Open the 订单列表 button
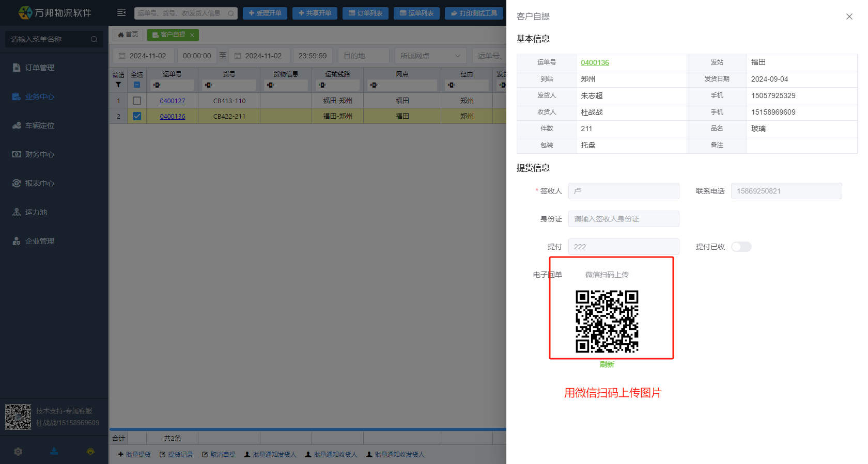This screenshot has height=464, width=868. click(x=365, y=13)
